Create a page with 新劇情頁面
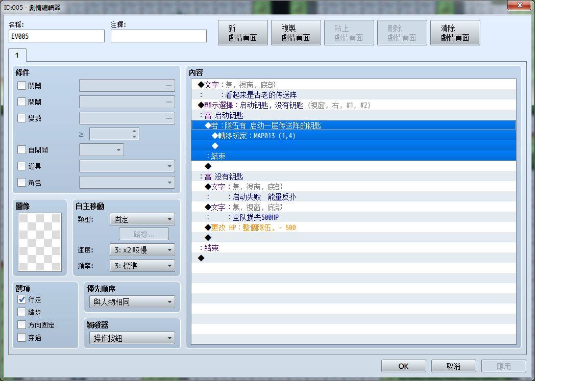Image resolution: width=588 pixels, height=381 pixels. [x=243, y=33]
